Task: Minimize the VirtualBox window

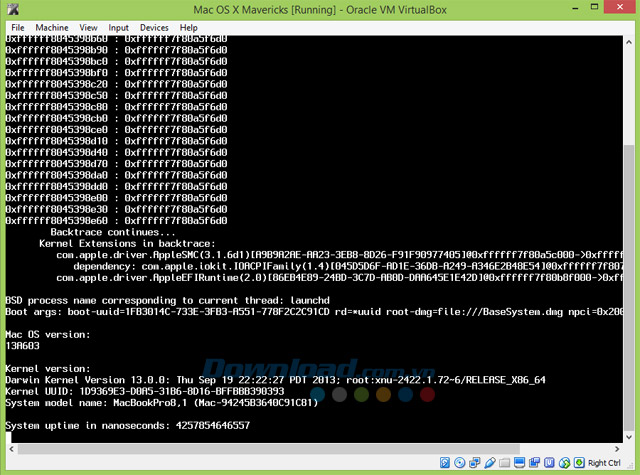Action: (x=576, y=8)
